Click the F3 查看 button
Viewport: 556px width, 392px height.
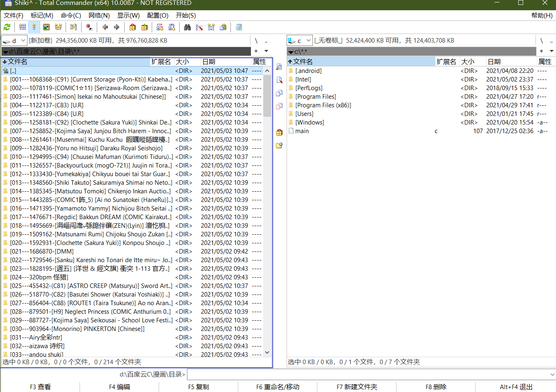click(x=40, y=387)
